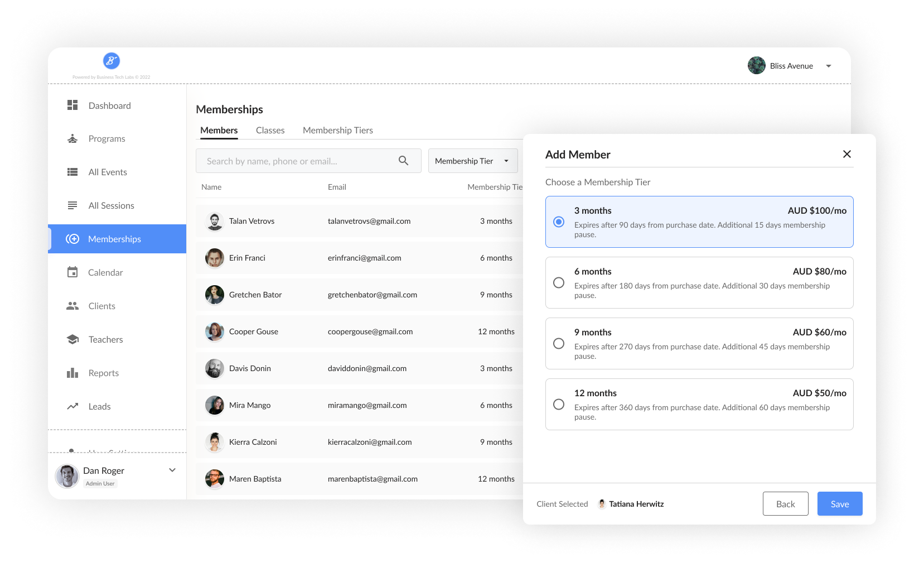The height and width of the screenshot is (572, 924).
Task: Click the Leads trend arrow icon
Action: tap(72, 406)
